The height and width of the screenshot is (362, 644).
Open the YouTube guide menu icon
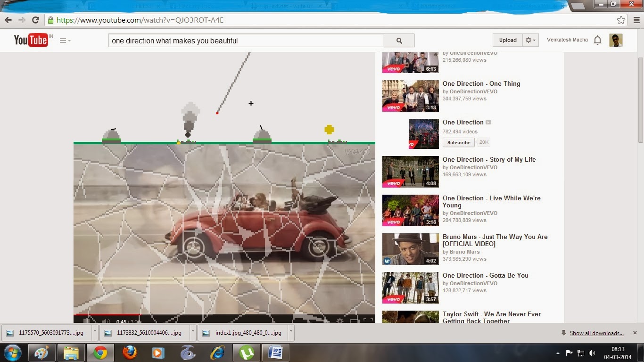coord(65,41)
